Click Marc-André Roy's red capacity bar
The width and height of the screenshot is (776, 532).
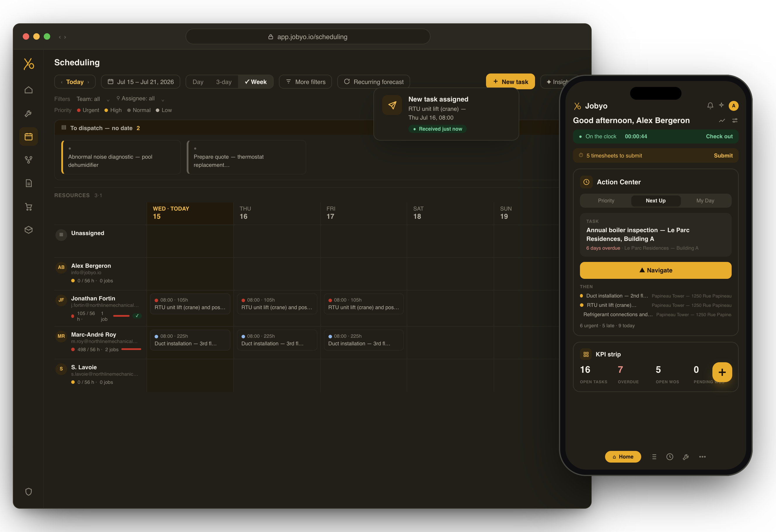[131, 349]
